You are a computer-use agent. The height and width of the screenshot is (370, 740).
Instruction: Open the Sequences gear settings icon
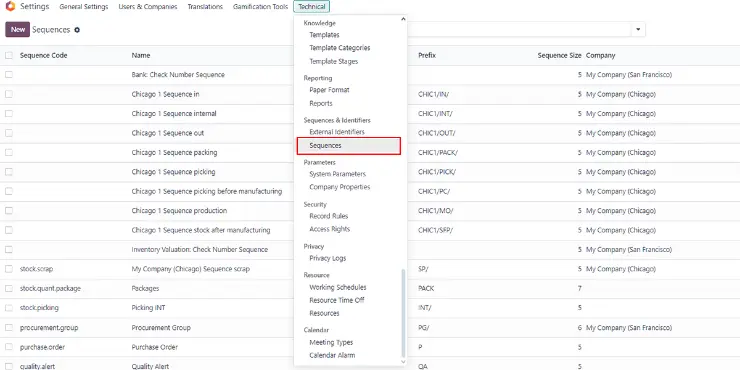point(77,30)
